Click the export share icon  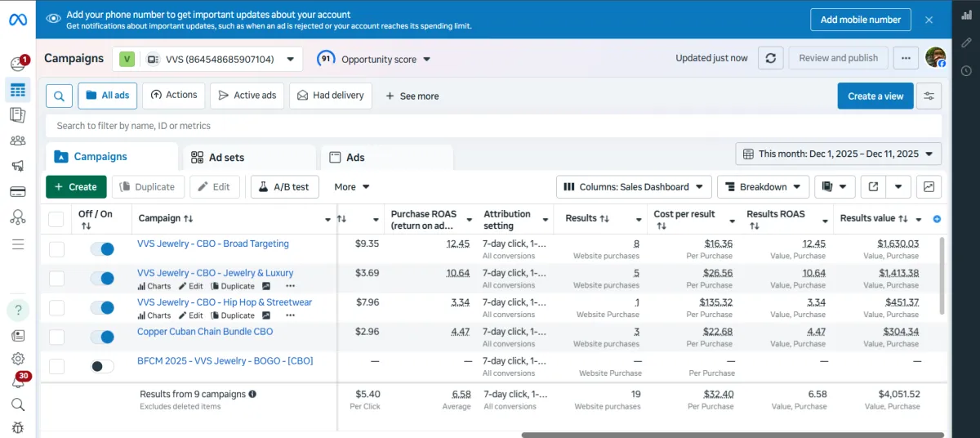873,187
